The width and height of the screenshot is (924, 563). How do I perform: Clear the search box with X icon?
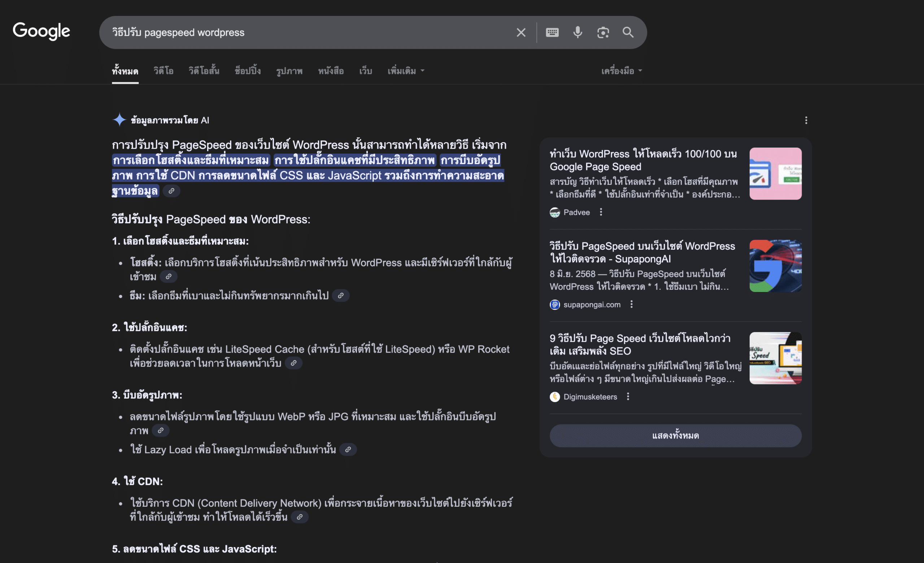point(521,32)
